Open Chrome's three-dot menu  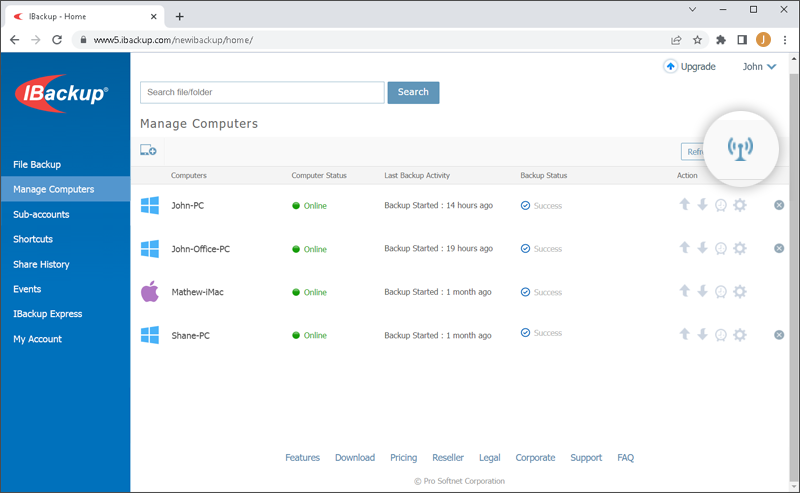[785, 40]
